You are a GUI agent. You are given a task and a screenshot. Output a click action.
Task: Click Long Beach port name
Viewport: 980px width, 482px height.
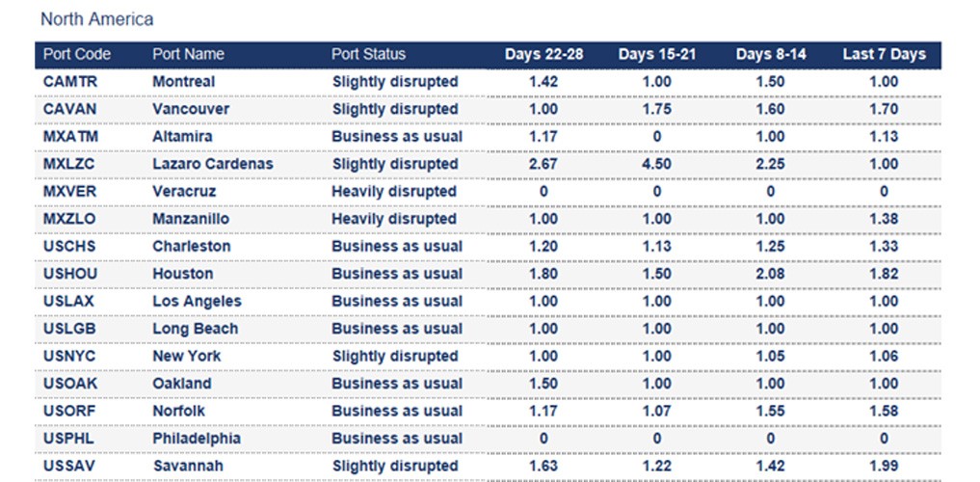tap(195, 329)
